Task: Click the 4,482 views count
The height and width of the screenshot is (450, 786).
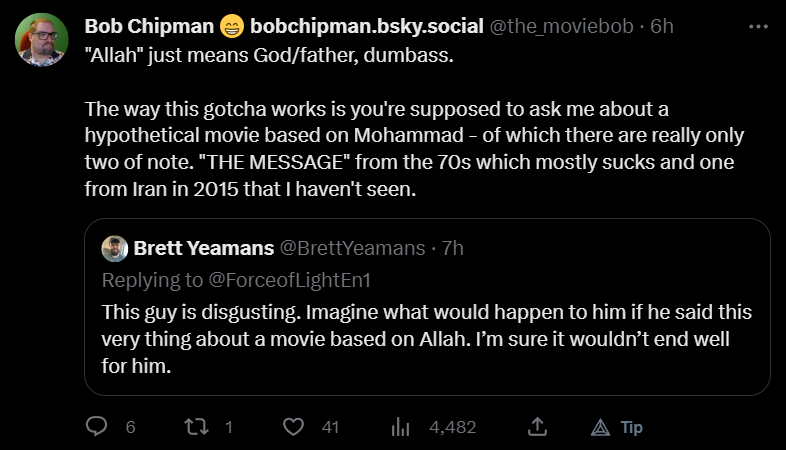Action: pos(452,427)
